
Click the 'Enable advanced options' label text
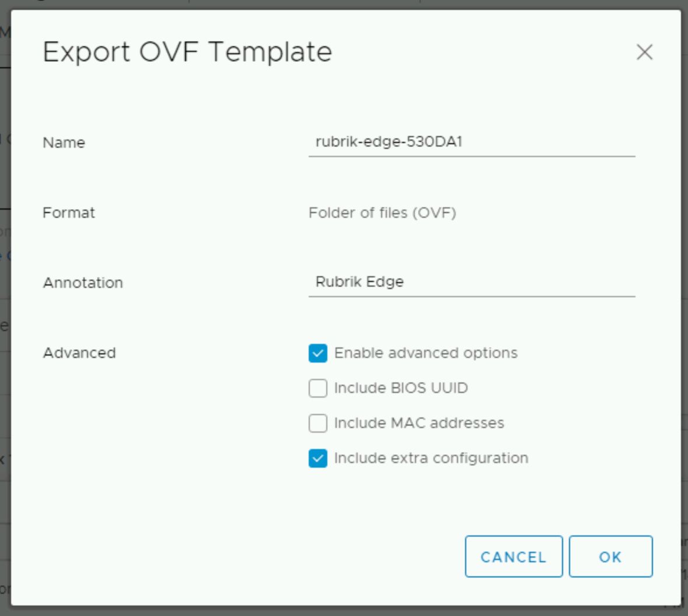coord(425,353)
